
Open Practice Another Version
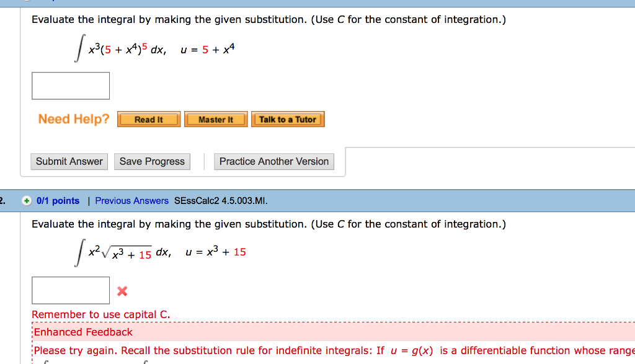tap(274, 162)
